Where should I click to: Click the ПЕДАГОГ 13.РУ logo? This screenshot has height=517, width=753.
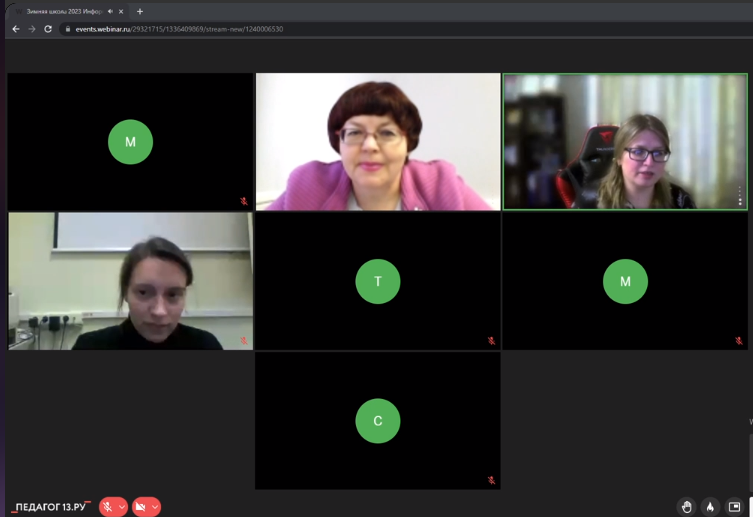[51, 507]
